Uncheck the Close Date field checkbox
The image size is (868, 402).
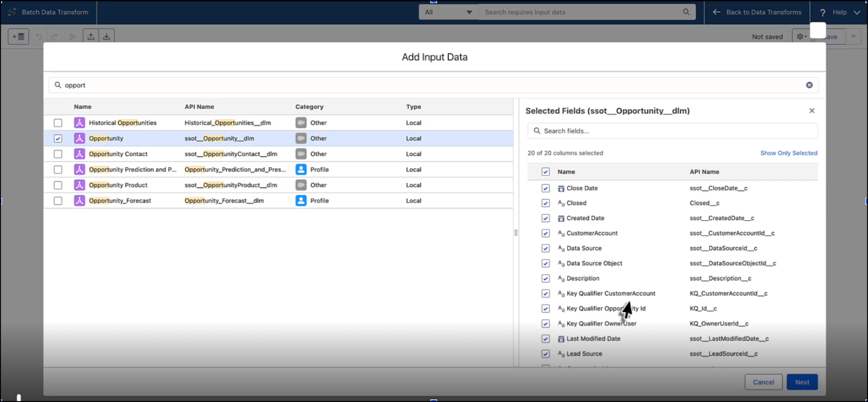546,188
